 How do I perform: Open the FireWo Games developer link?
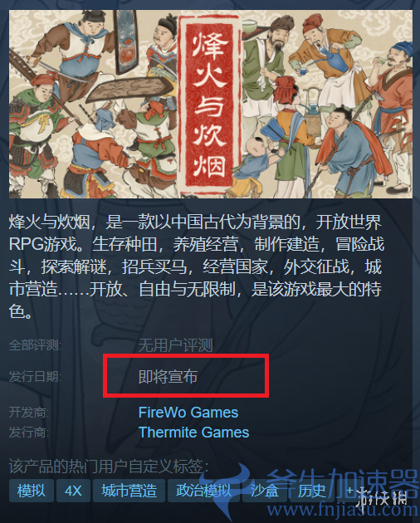tap(188, 413)
